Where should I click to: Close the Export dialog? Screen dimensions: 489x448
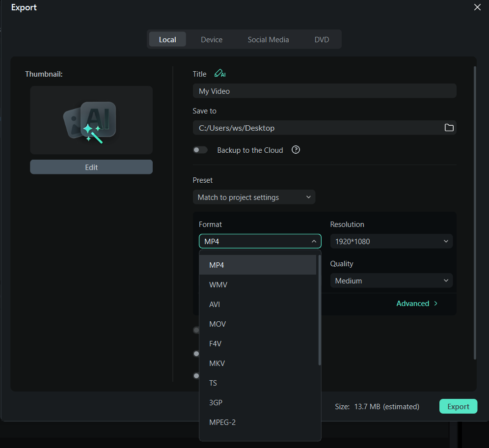[x=477, y=7]
